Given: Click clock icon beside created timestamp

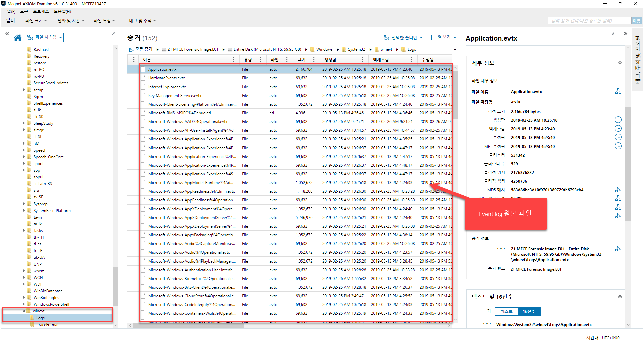Looking at the screenshot, I should [618, 120].
